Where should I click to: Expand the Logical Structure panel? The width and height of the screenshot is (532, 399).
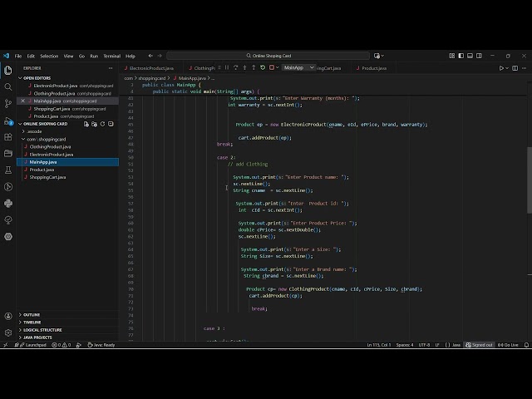point(42,330)
